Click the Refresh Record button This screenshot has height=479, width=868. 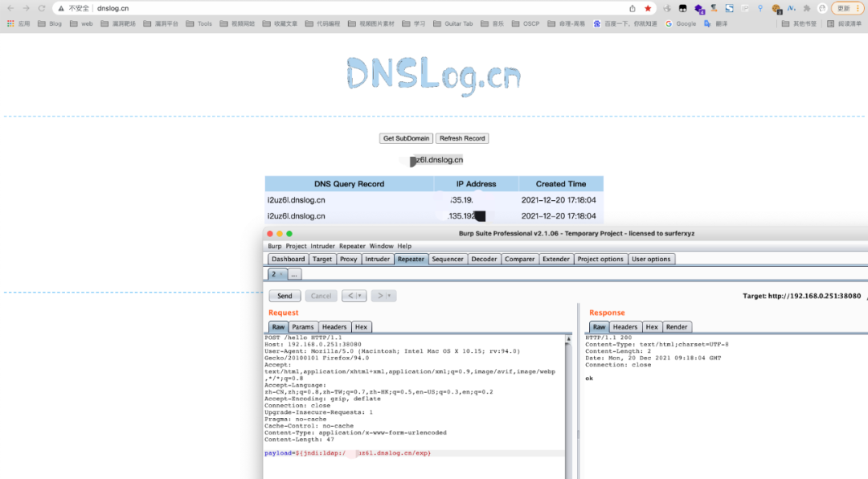pyautogui.click(x=461, y=138)
